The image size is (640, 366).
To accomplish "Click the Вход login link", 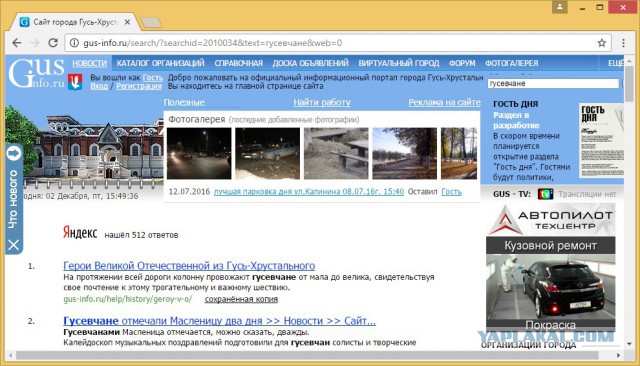I will [x=99, y=86].
